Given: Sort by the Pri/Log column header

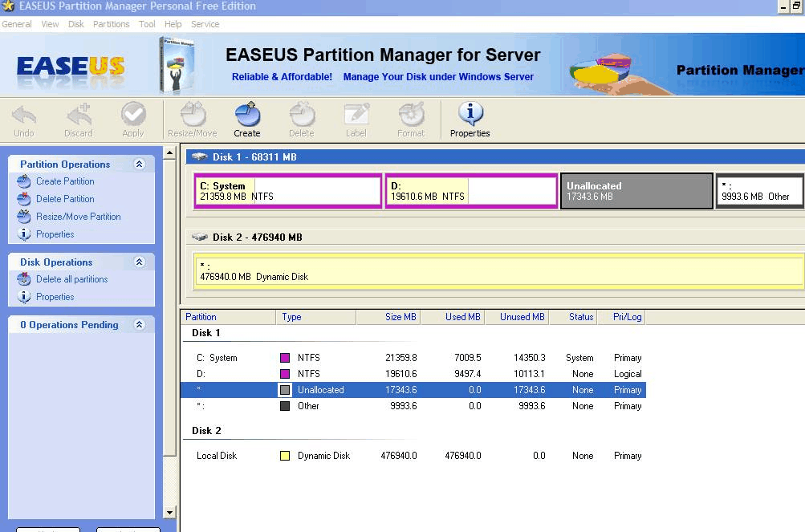Looking at the screenshot, I should [621, 317].
